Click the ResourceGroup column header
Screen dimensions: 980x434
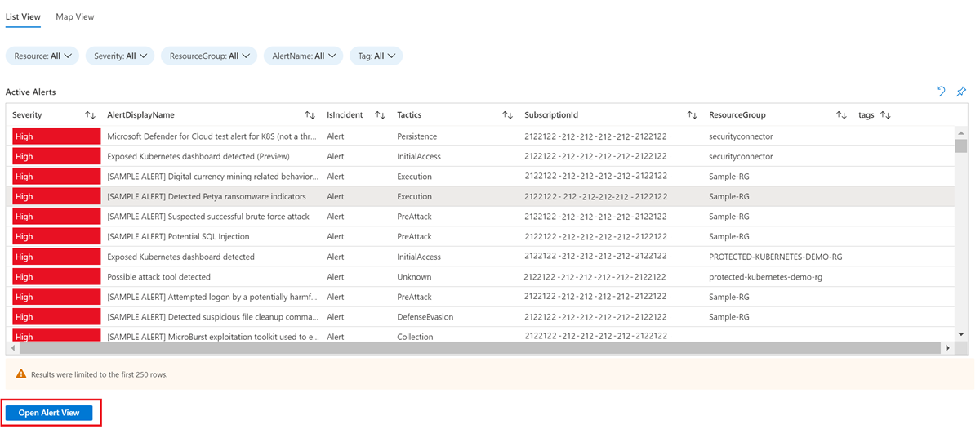[737, 115]
